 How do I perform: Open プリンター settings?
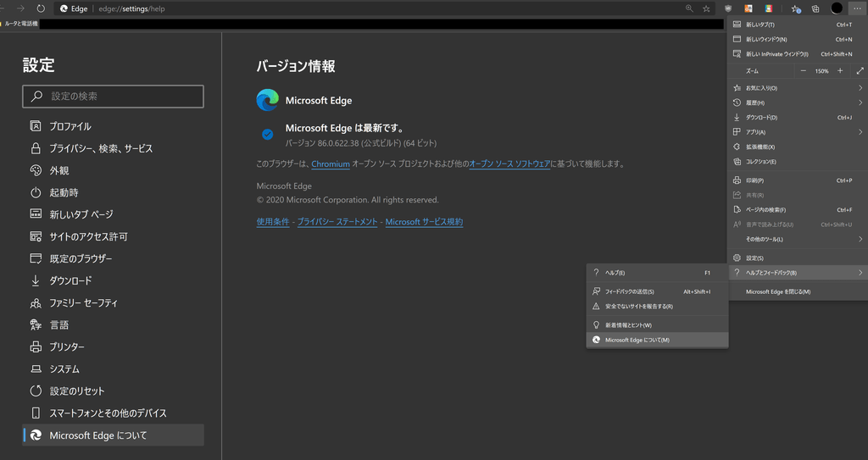pyautogui.click(x=113, y=346)
